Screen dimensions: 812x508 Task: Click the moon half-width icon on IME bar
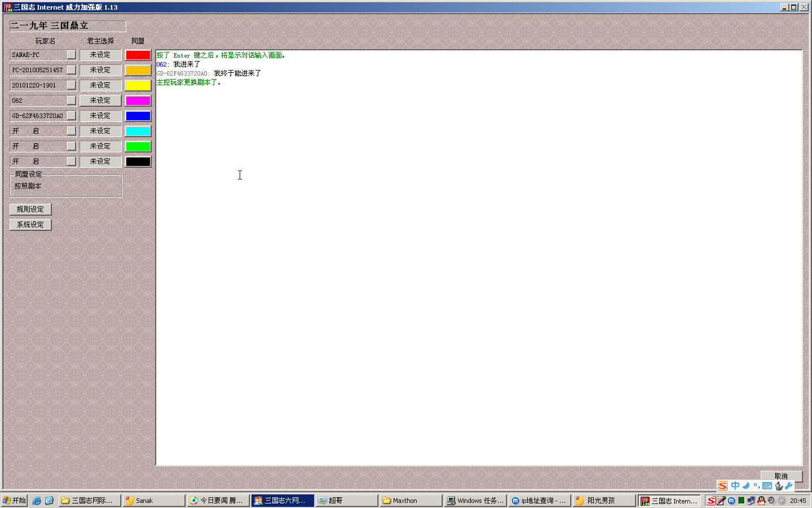(746, 486)
